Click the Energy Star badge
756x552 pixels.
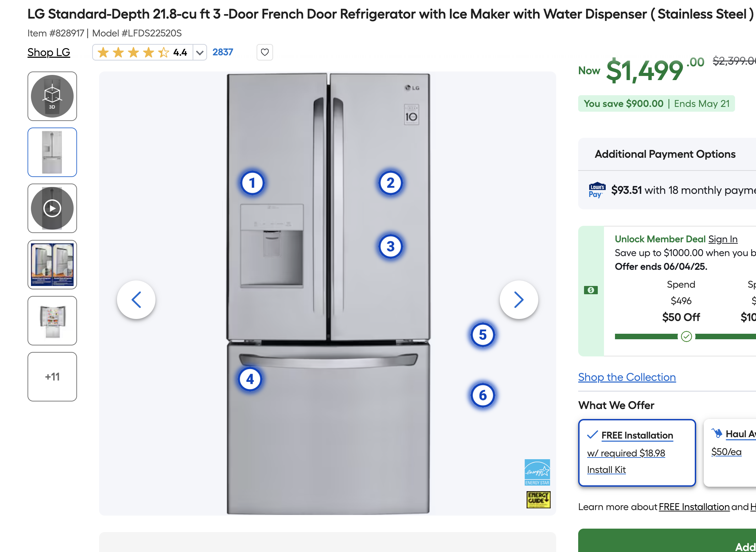537,472
